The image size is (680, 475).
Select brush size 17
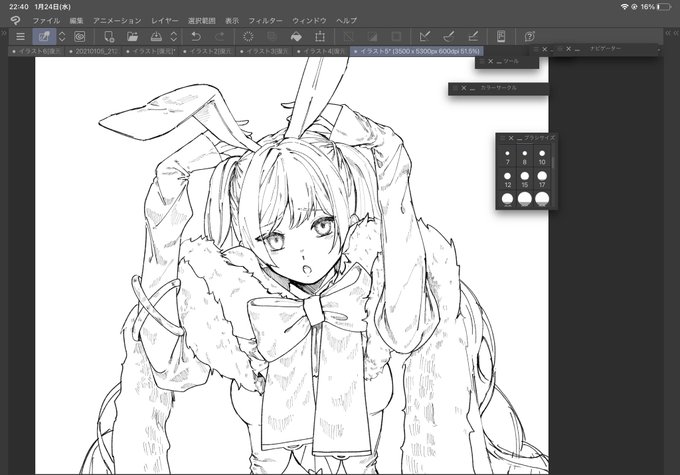point(542,179)
